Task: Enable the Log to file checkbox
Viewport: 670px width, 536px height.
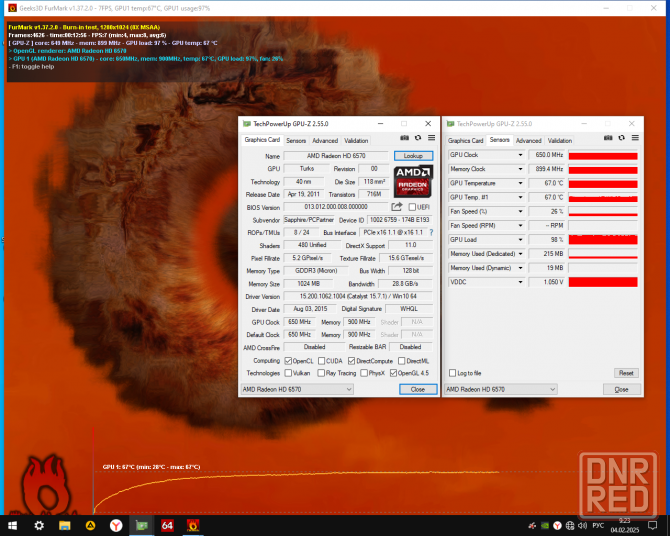Action: click(x=453, y=373)
